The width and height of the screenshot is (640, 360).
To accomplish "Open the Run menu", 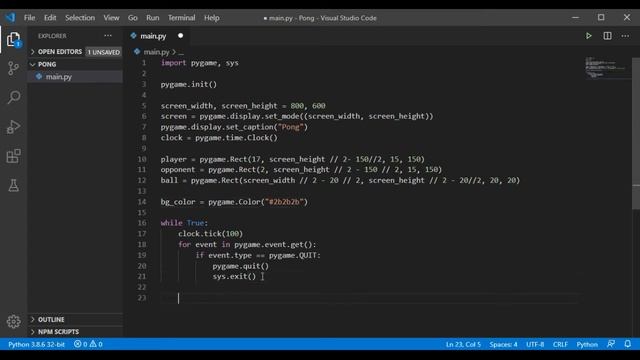I will click(x=153, y=18).
